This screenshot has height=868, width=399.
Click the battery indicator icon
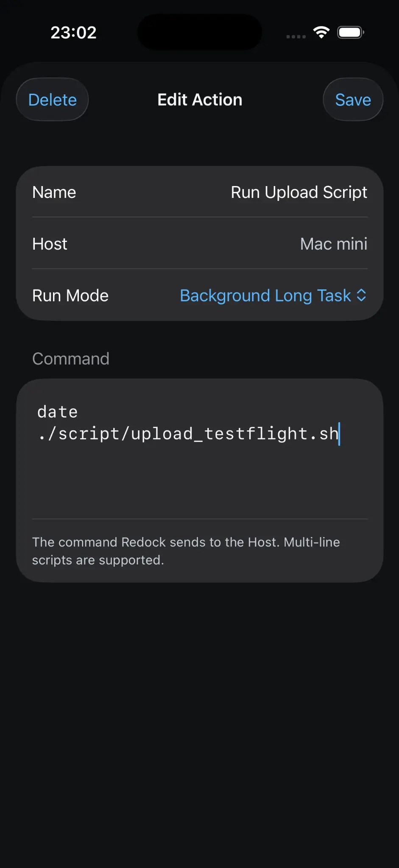tap(351, 32)
